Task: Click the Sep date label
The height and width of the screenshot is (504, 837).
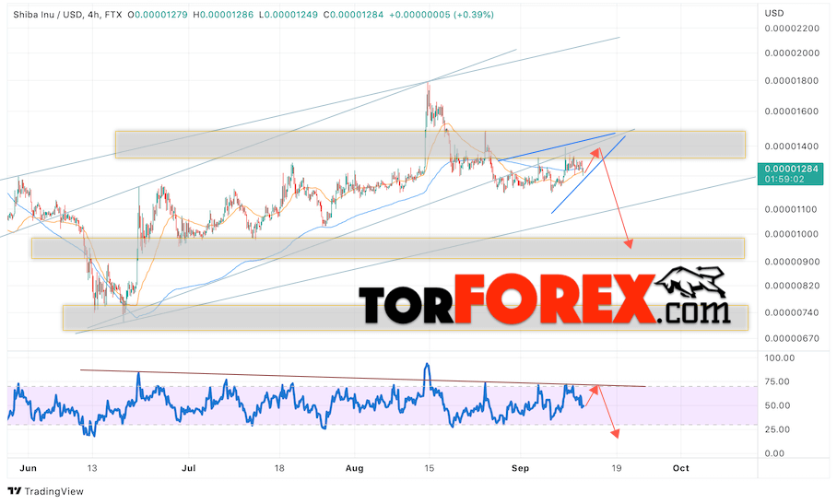Action: click(520, 468)
